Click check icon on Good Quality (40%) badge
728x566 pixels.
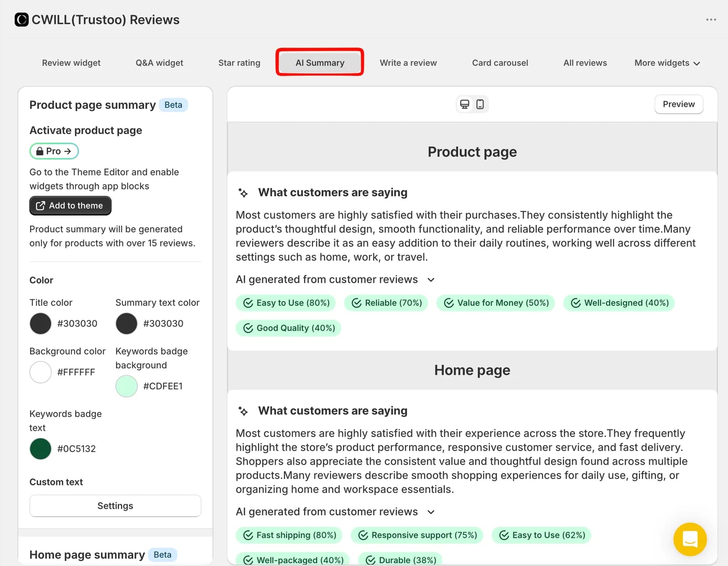tap(248, 328)
